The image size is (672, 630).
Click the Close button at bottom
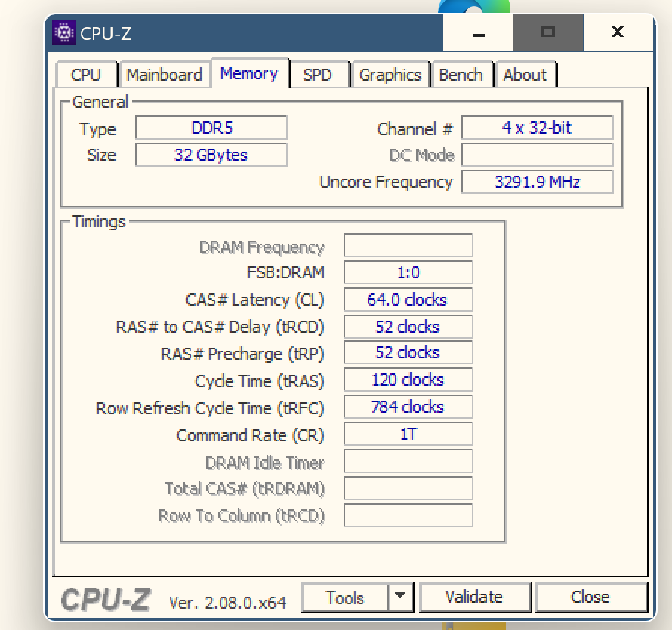(590, 597)
